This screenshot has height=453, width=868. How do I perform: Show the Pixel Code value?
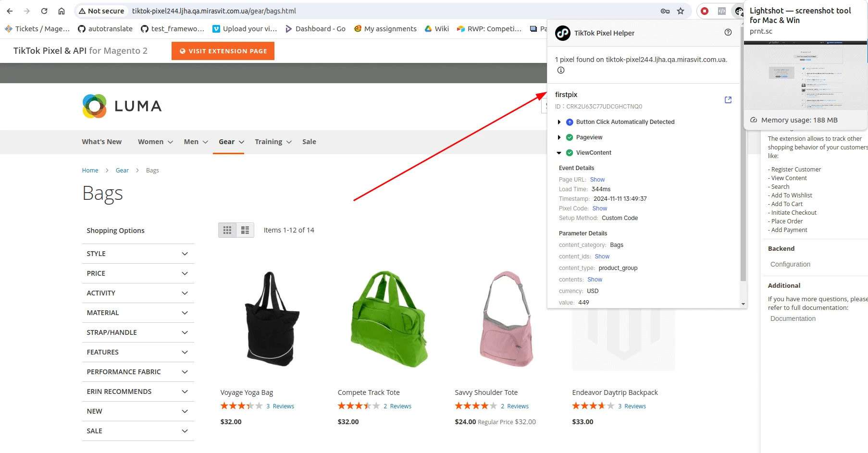coord(599,208)
